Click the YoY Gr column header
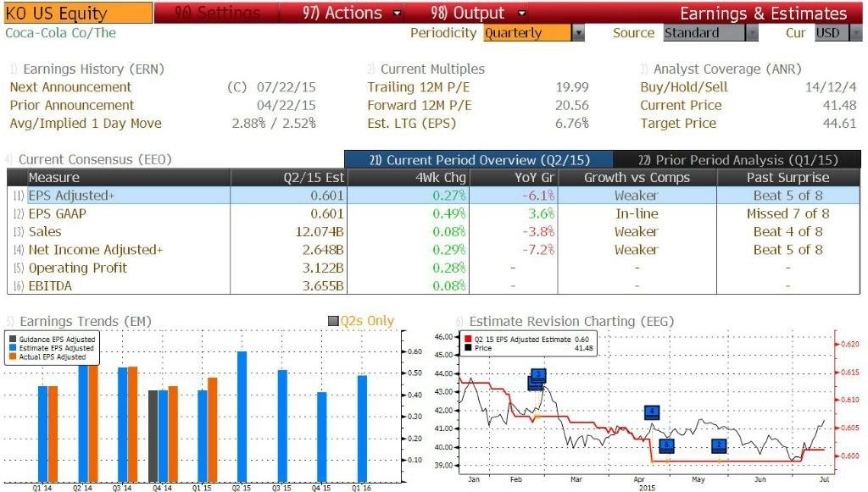The height and width of the screenshot is (492, 868). point(514,178)
